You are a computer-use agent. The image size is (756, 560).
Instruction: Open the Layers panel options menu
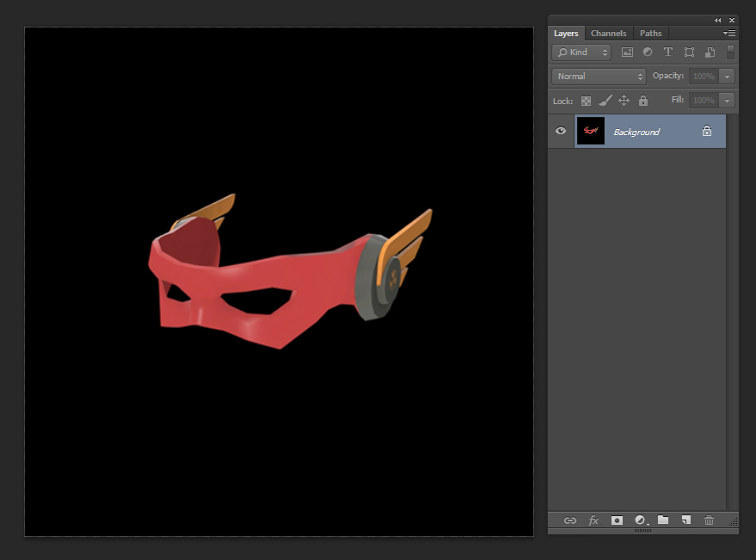point(729,34)
